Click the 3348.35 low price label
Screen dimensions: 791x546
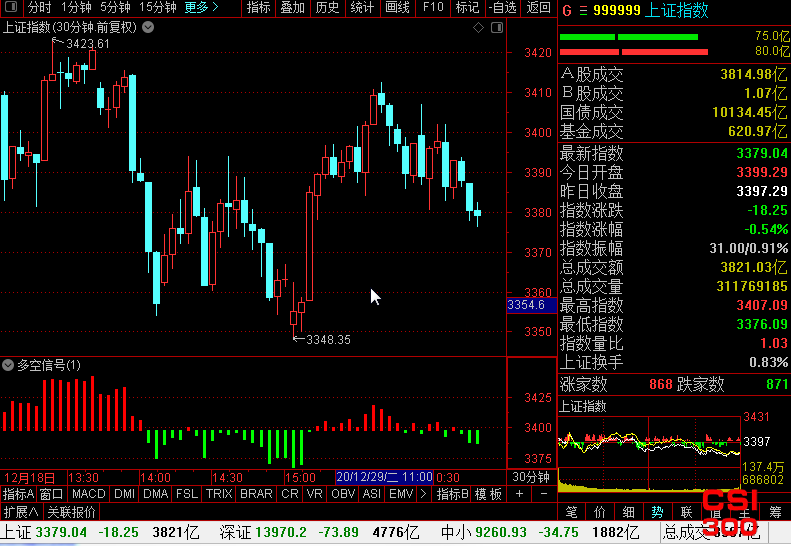coord(328,340)
